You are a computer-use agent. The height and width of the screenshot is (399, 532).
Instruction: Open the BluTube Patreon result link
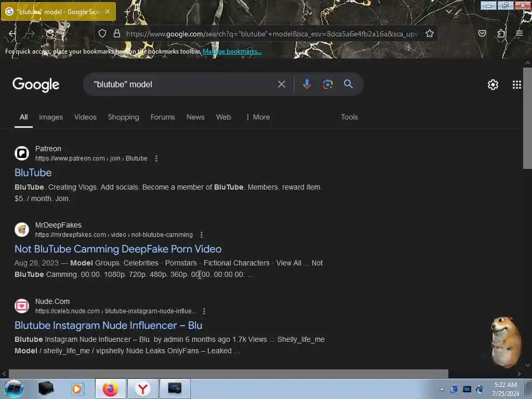pos(33,172)
